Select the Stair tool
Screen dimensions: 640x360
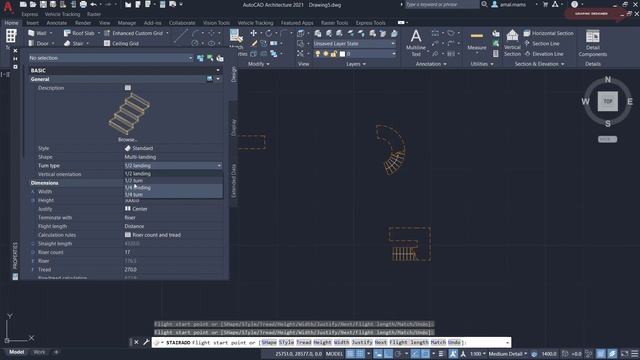74,43
